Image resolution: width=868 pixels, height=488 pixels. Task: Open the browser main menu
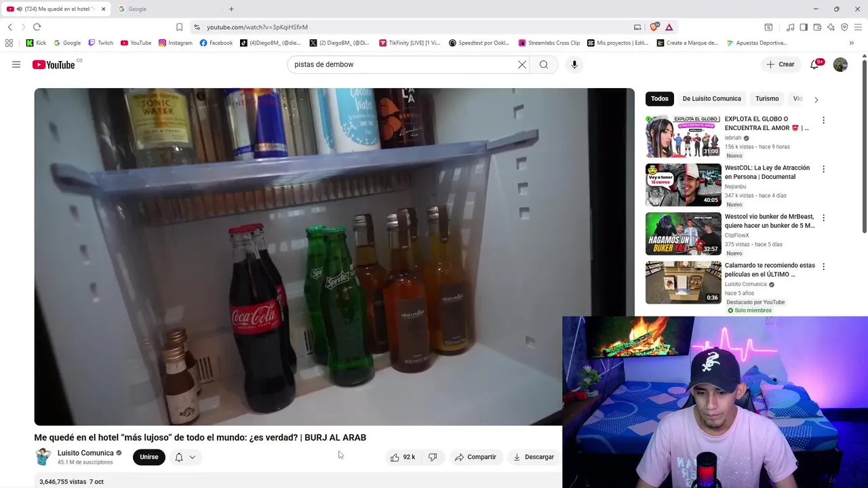pyautogui.click(x=859, y=27)
